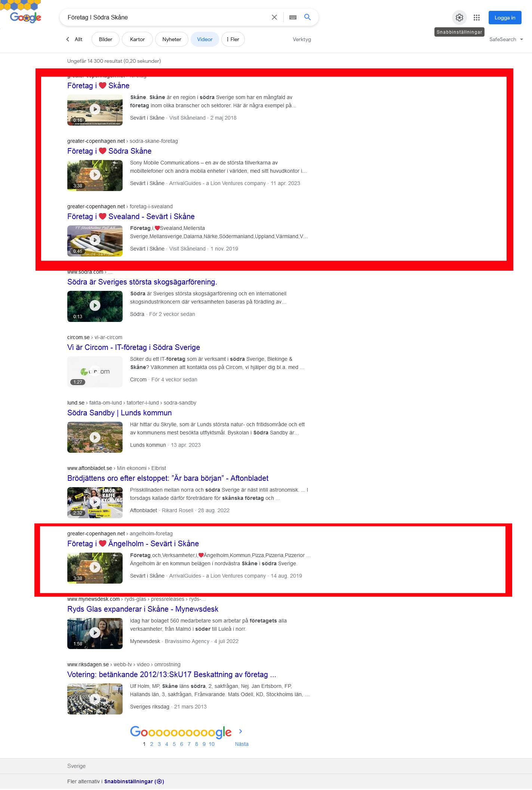Open the SafeSearch dropdown

tap(506, 39)
